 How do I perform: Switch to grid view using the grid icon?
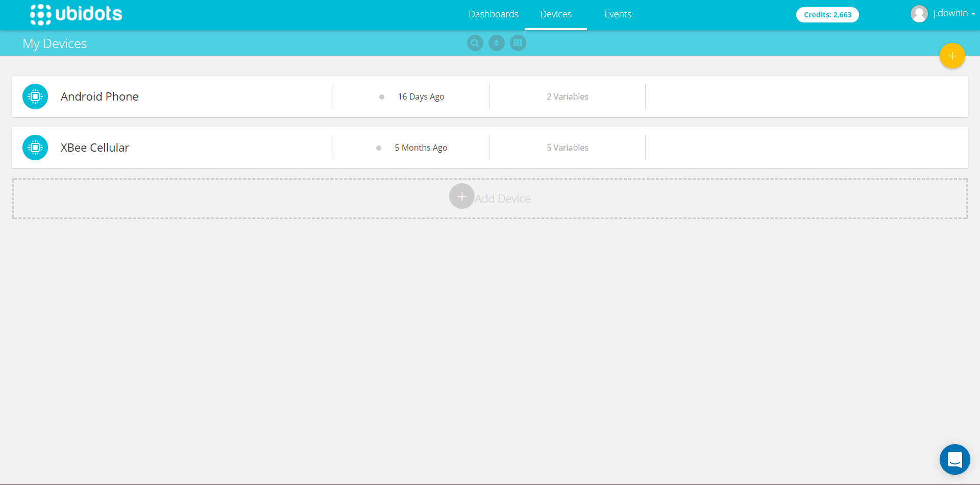(x=518, y=43)
